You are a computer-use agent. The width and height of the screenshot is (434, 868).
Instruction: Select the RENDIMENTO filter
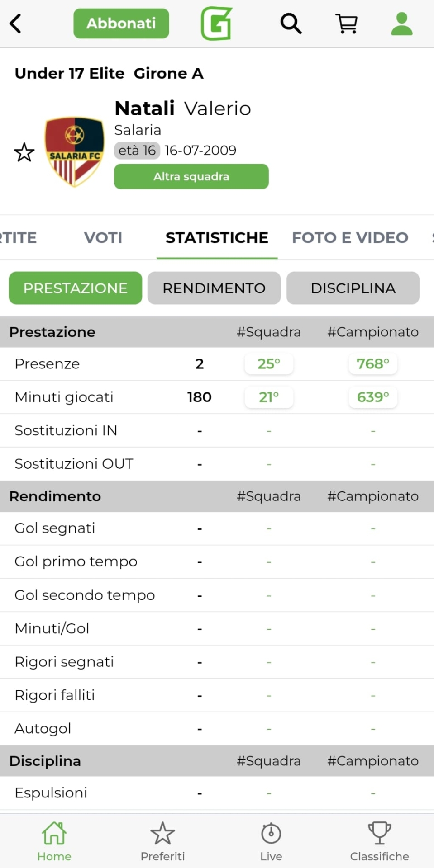(x=214, y=288)
